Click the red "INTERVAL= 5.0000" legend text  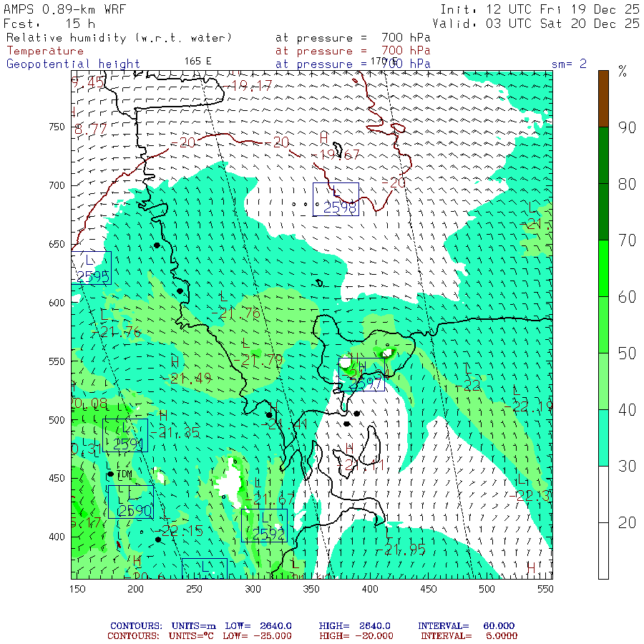(469, 636)
